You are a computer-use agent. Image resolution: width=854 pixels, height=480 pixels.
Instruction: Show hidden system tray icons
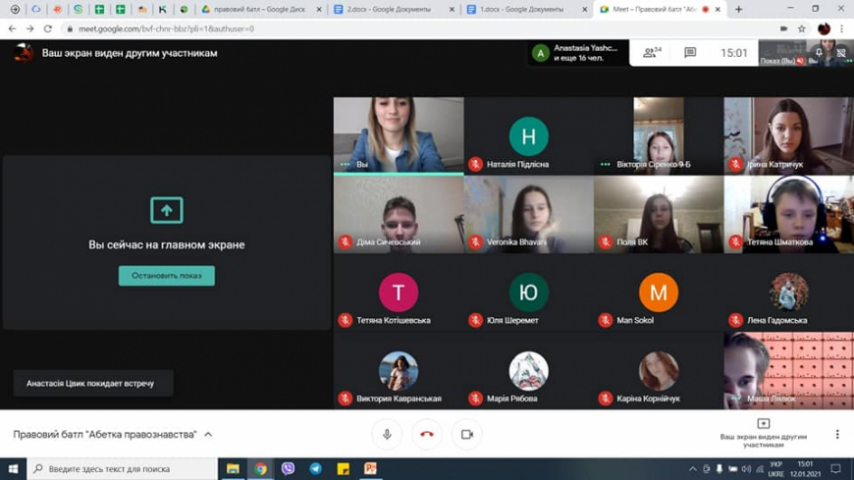pos(691,468)
